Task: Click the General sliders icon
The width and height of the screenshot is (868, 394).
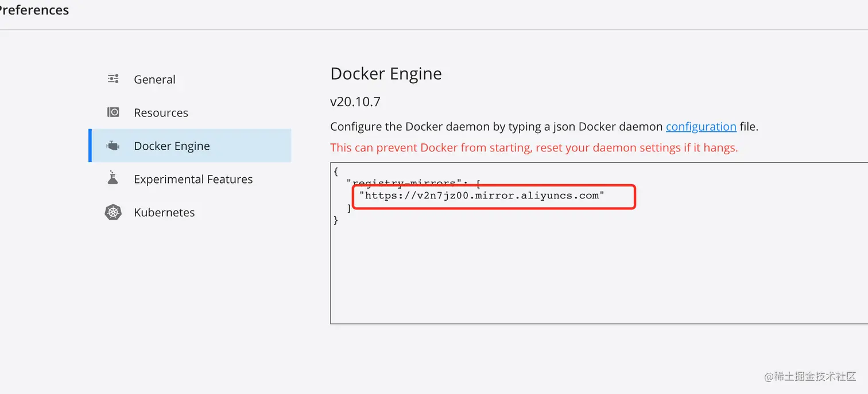Action: click(113, 79)
